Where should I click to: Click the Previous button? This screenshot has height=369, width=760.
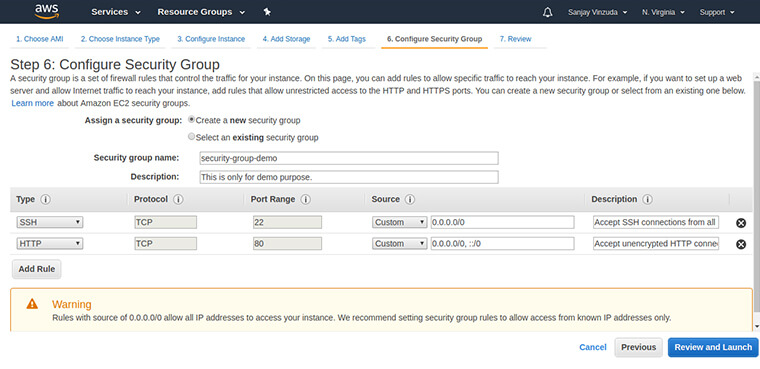pos(638,347)
